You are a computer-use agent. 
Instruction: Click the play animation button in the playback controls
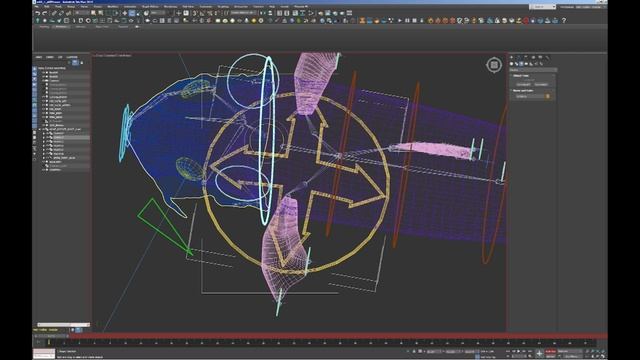tap(519, 351)
